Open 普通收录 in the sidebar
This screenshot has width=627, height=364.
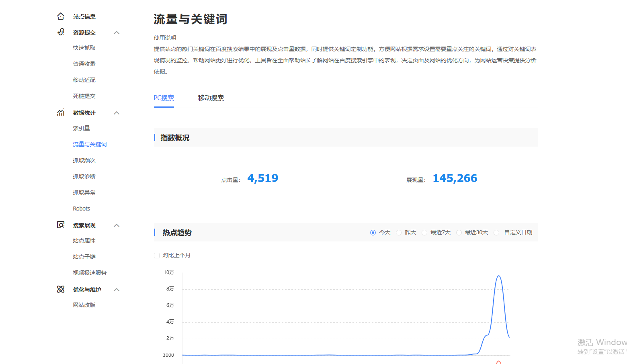coord(84,64)
